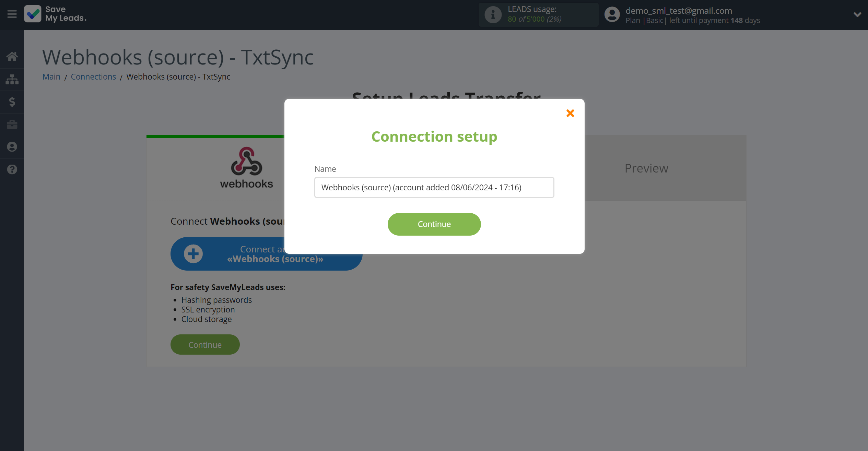Image resolution: width=868 pixels, height=451 pixels.
Task: Click the connection name input field
Action: [434, 187]
